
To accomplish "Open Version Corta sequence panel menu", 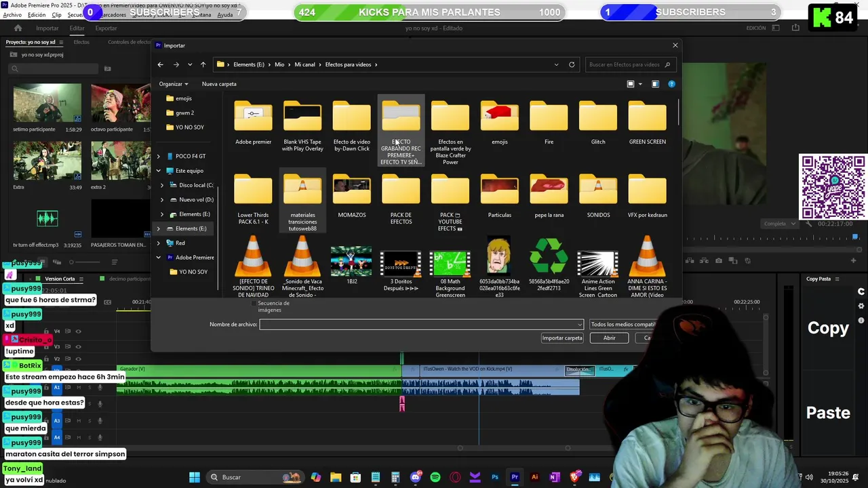I will [x=83, y=279].
